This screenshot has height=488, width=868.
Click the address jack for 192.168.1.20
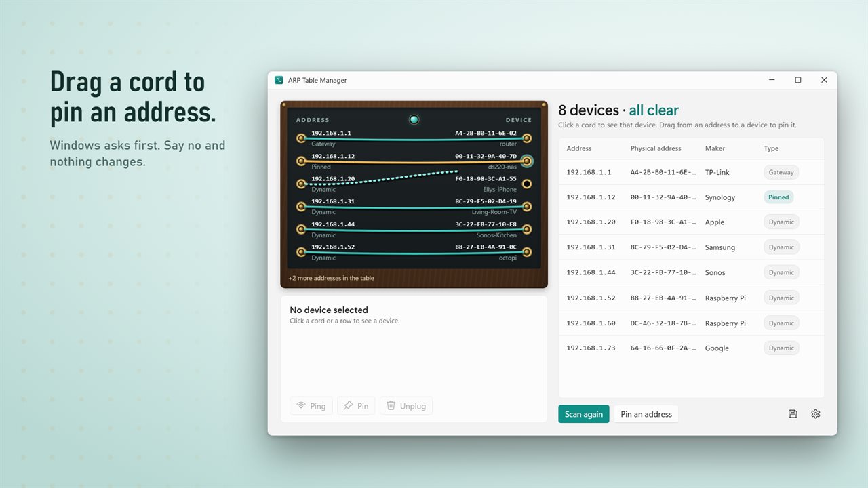pyautogui.click(x=301, y=184)
